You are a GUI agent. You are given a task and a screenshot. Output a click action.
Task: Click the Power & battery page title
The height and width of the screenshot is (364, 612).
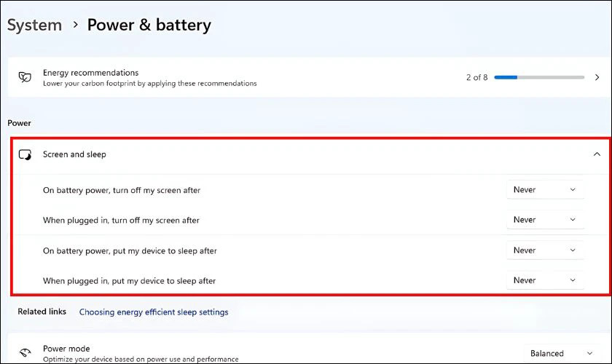(x=149, y=25)
